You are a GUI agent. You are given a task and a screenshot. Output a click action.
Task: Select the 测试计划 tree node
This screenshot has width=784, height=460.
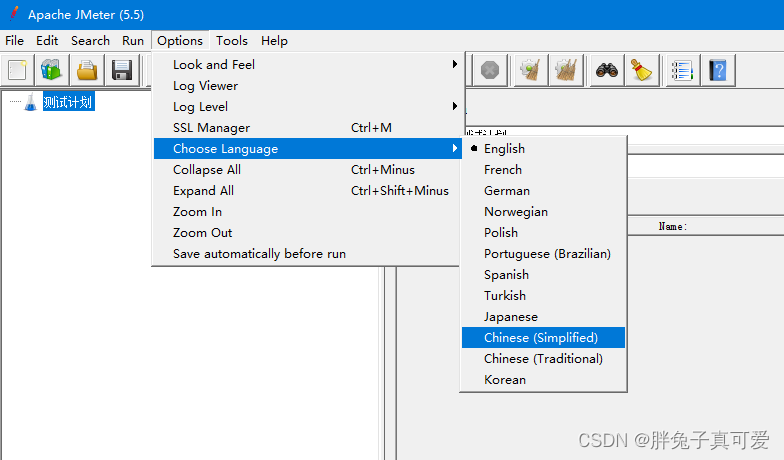[x=68, y=102]
